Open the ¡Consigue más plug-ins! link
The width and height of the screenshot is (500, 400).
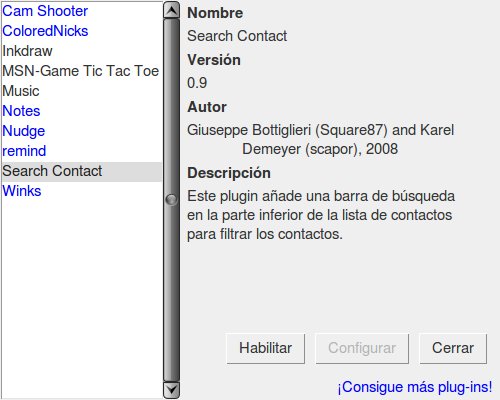[415, 387]
